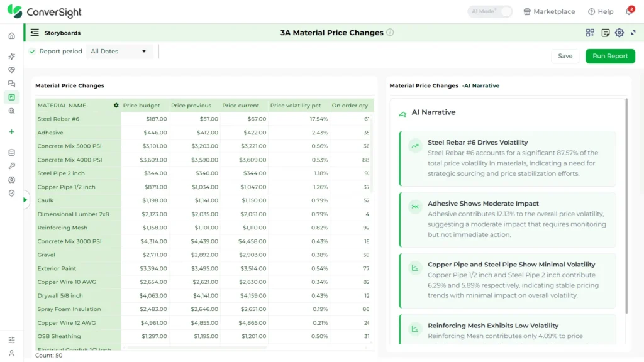Sort by Price current column header
The image size is (644, 362).
point(241,106)
